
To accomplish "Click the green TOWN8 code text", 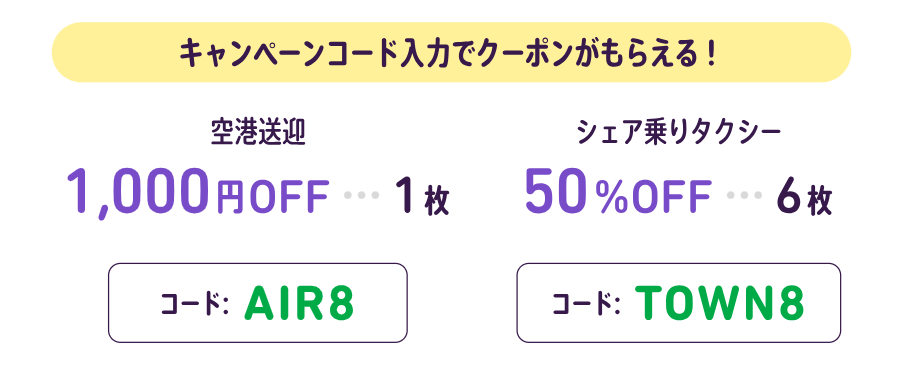I will coord(720,304).
